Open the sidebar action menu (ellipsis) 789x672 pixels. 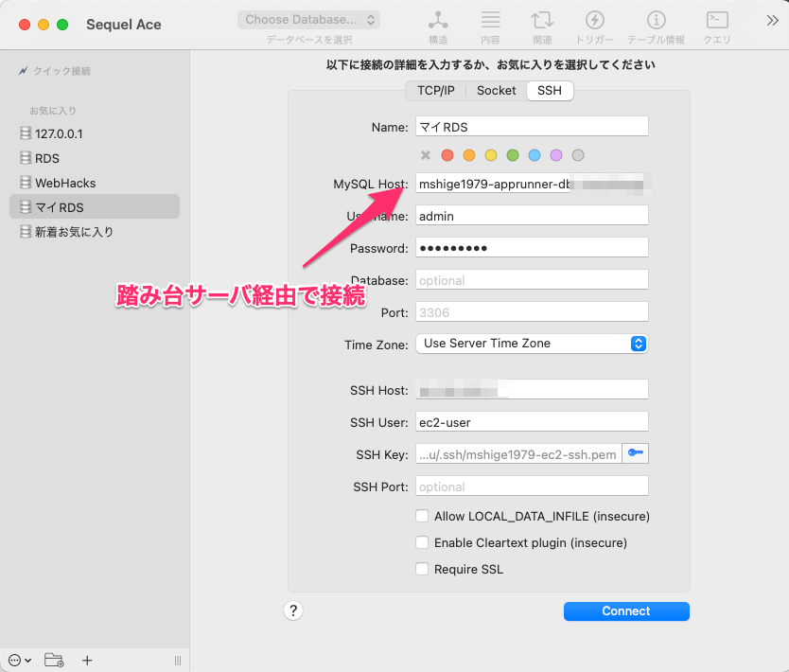(20, 660)
